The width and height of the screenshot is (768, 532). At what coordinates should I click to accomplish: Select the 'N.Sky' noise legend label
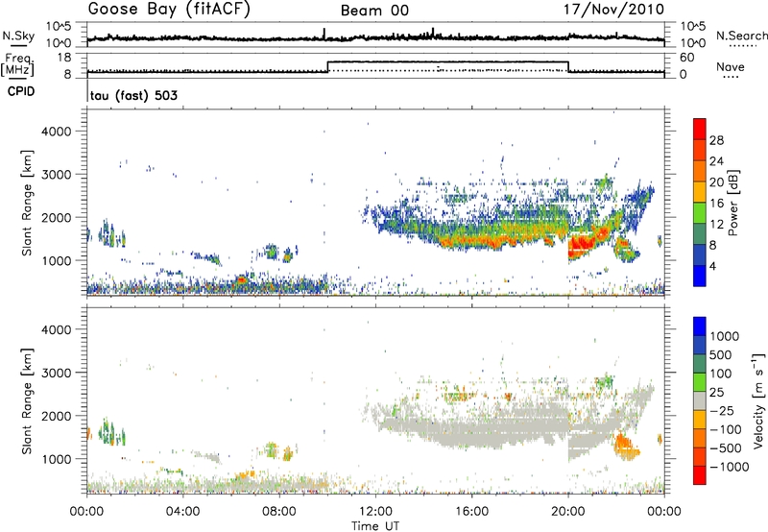pyautogui.click(x=18, y=36)
